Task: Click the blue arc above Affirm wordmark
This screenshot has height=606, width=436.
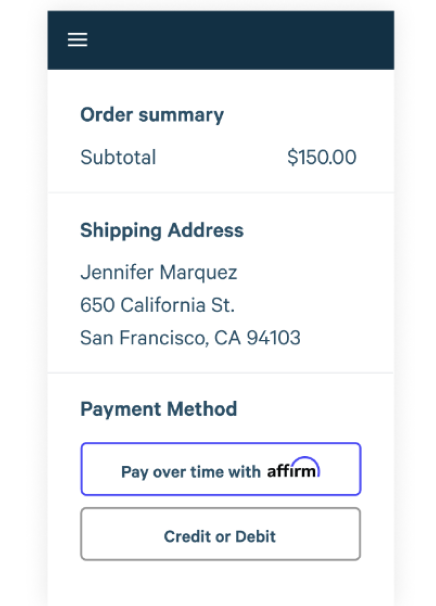Action: click(x=305, y=463)
